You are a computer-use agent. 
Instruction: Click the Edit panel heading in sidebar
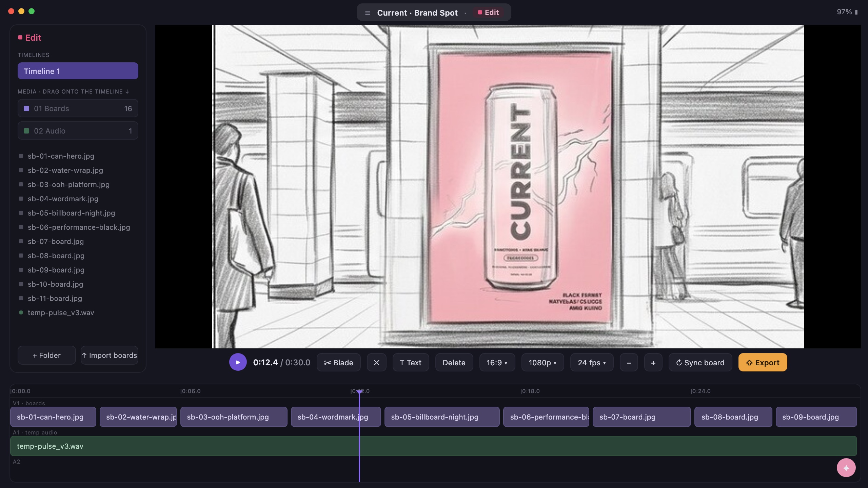pos(30,38)
